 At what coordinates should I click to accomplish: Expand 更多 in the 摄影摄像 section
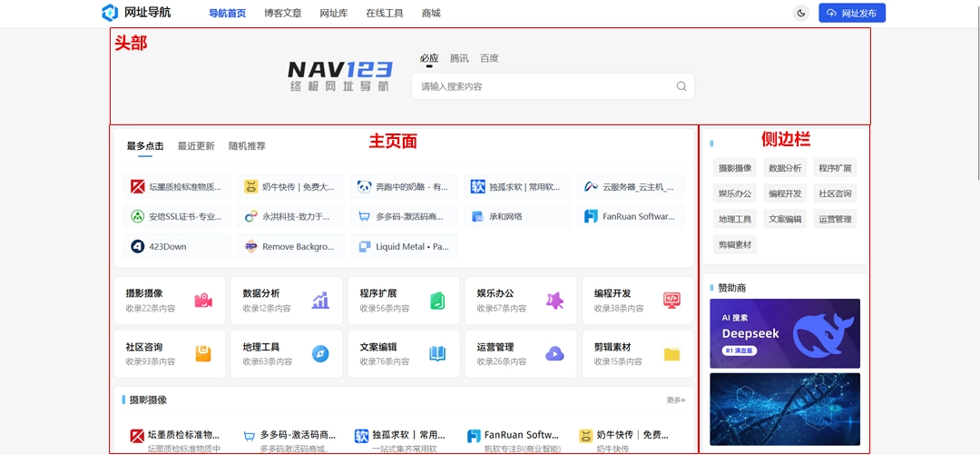tap(676, 400)
